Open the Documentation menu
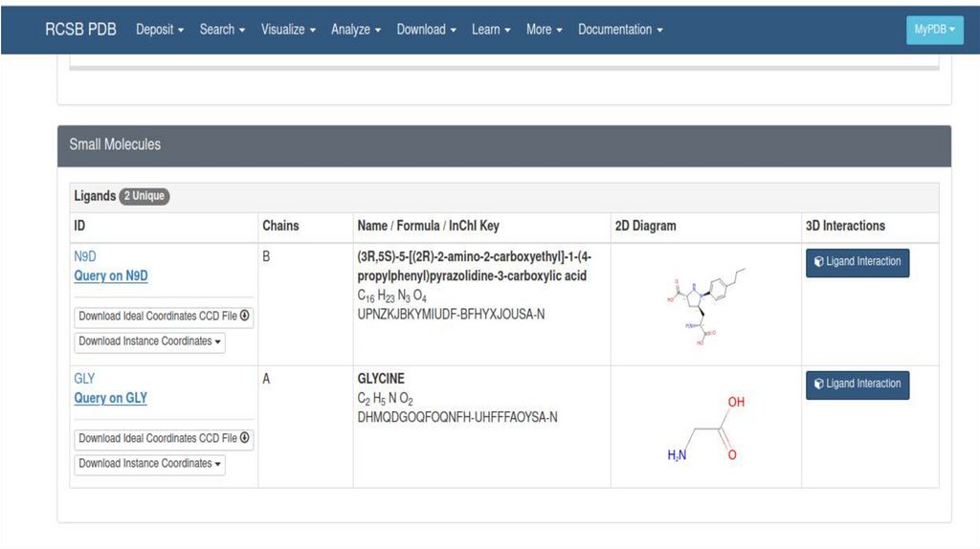The image size is (980, 549). click(x=620, y=30)
